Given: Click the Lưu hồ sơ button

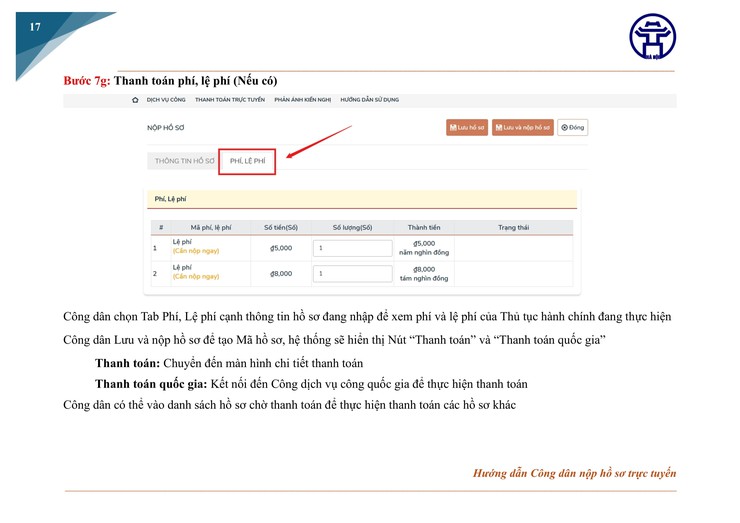Looking at the screenshot, I should [x=466, y=128].
